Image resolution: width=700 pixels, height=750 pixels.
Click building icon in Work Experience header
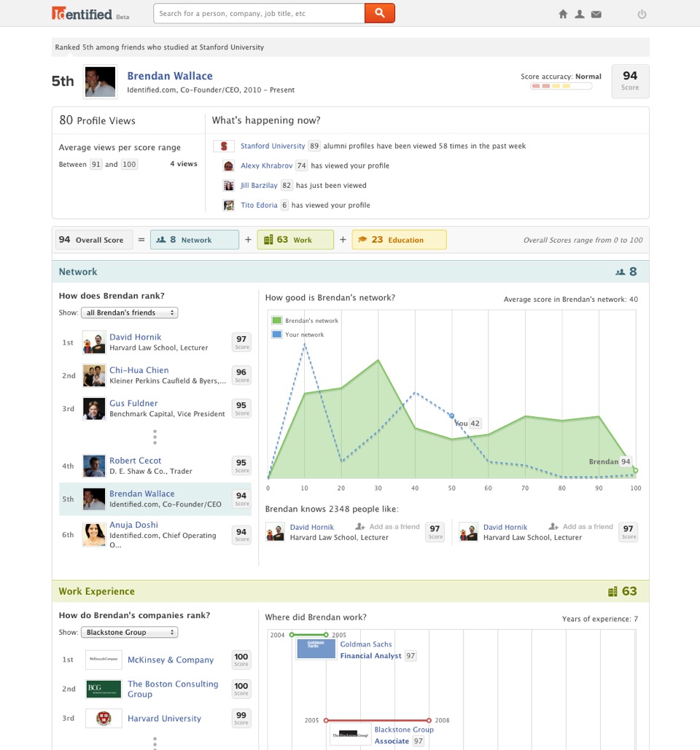[612, 592]
